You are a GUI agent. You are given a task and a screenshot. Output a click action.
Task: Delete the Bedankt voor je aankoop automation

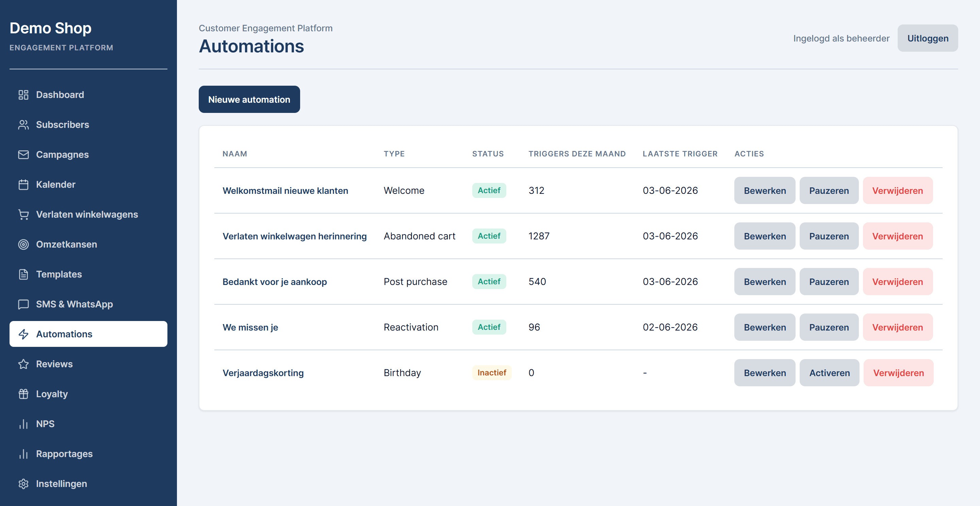(x=897, y=282)
